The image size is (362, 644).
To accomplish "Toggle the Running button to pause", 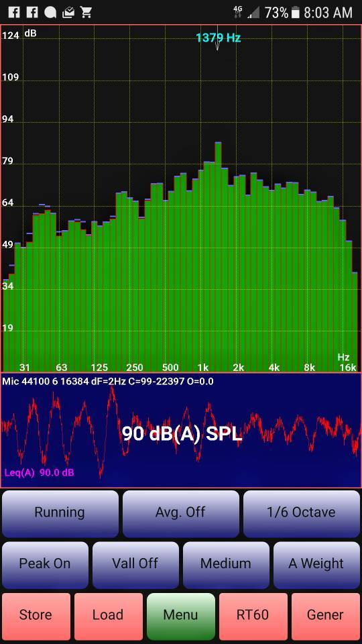I will click(x=60, y=513).
